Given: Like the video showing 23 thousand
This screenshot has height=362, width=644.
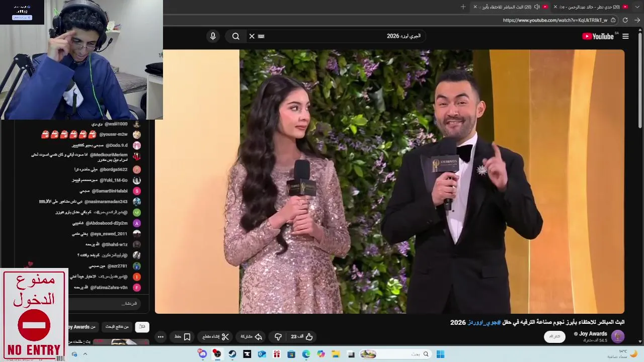Looking at the screenshot, I should [302, 337].
